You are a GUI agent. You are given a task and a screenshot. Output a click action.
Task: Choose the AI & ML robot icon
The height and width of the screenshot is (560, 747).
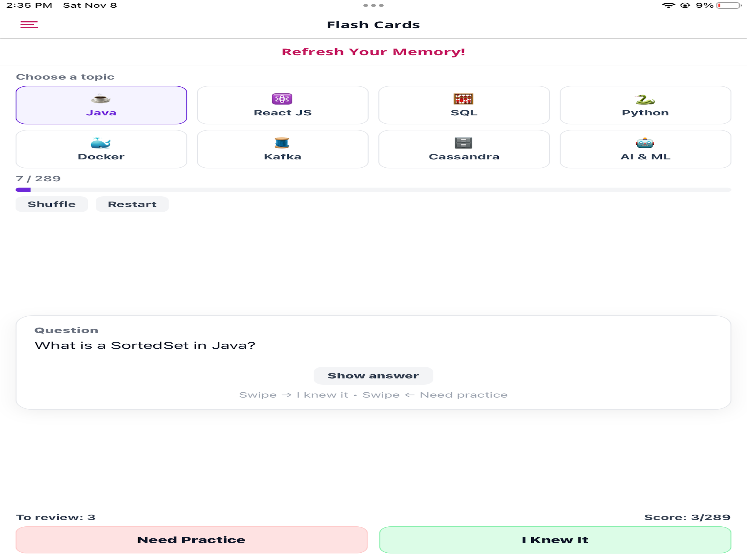click(x=645, y=143)
